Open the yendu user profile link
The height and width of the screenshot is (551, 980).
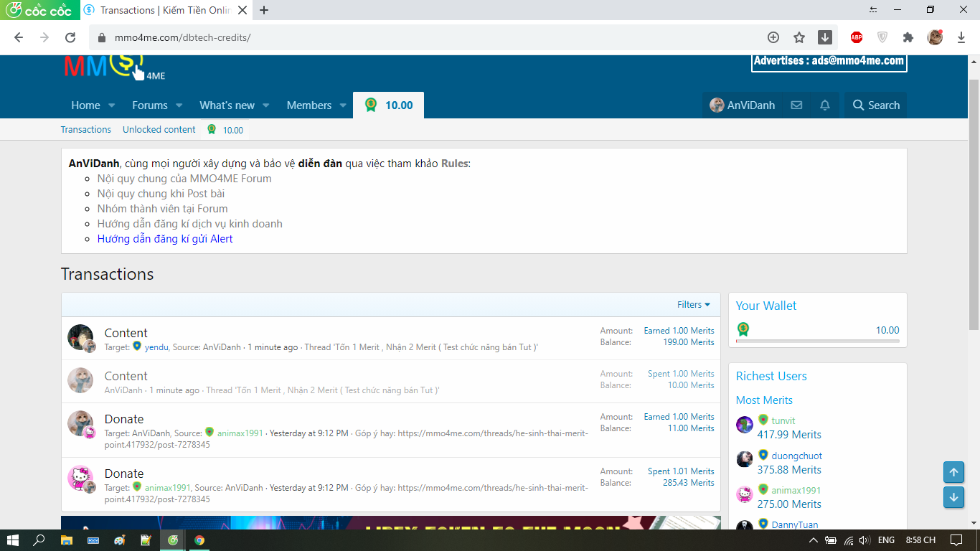tap(156, 347)
